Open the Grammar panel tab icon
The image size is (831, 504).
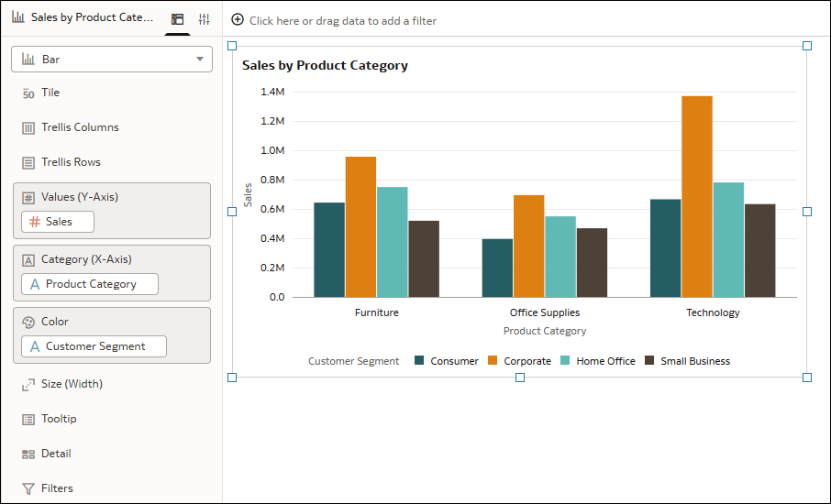click(178, 19)
